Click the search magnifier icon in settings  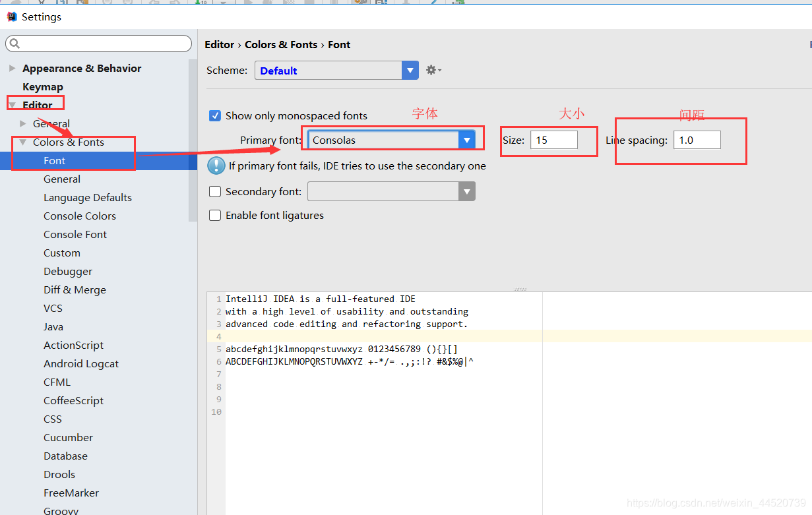15,44
